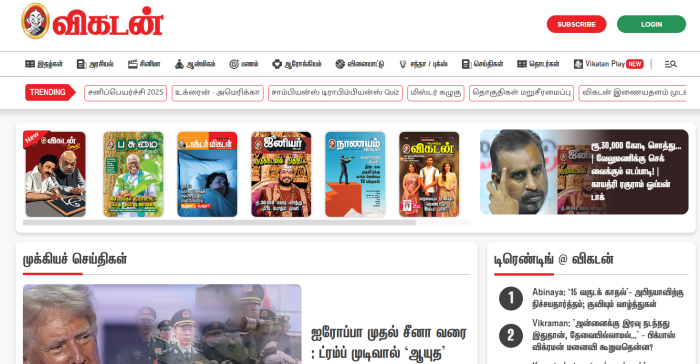This screenshot has height=364, width=700.
Task: Click the விகடன் red wordmark logo
Action: pyautogui.click(x=108, y=22)
